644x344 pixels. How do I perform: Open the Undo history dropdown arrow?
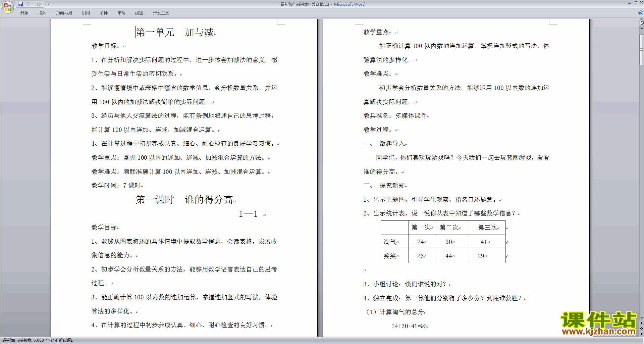pyautogui.click(x=33, y=4)
